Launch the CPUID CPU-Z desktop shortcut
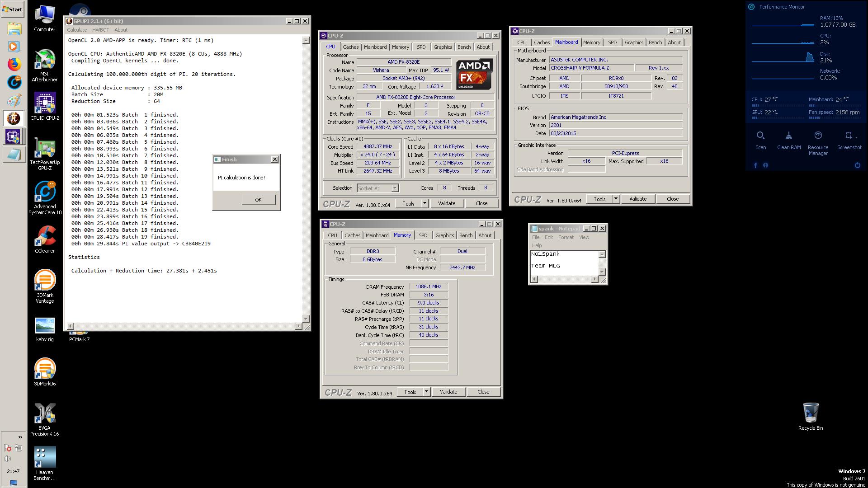The height and width of the screenshot is (488, 868). 45,107
